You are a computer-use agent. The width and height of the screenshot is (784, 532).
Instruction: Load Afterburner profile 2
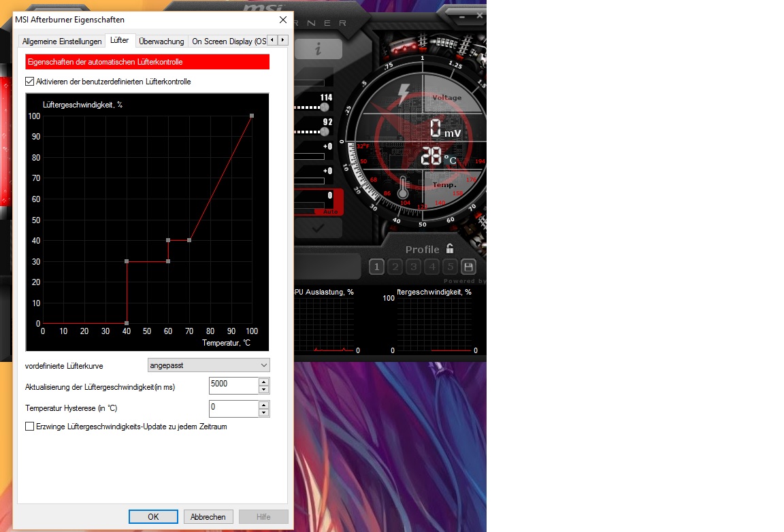[395, 267]
